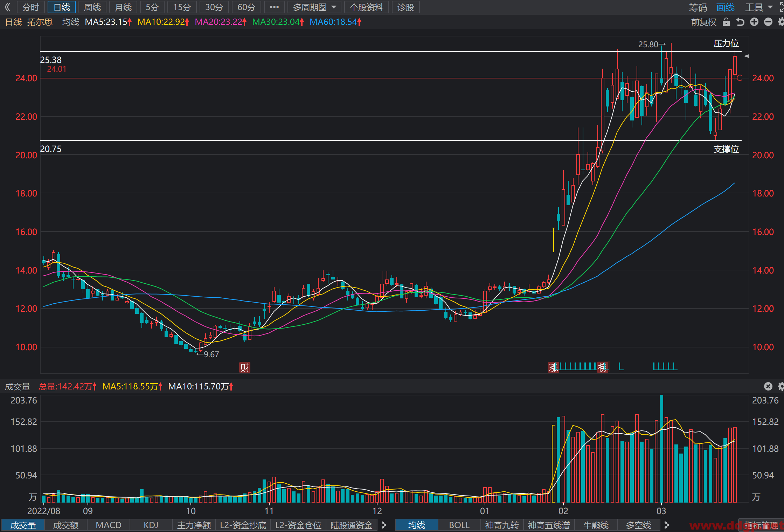Open 诊股 stock diagnosis
Image resolution: width=784 pixels, height=532 pixels.
pyautogui.click(x=405, y=7)
